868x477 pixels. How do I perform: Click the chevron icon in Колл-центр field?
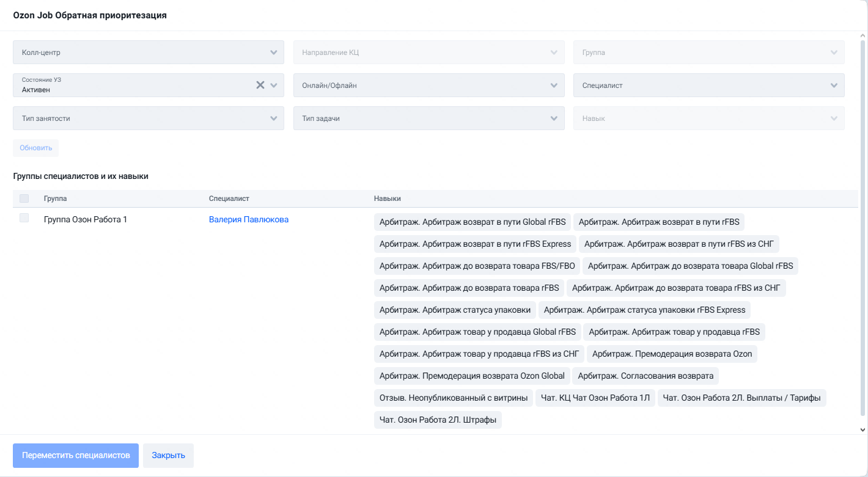tap(274, 53)
